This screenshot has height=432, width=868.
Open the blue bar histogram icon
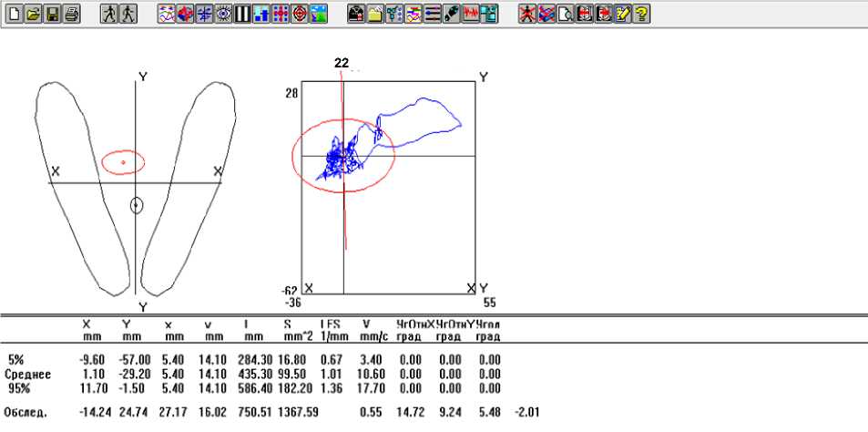261,14
